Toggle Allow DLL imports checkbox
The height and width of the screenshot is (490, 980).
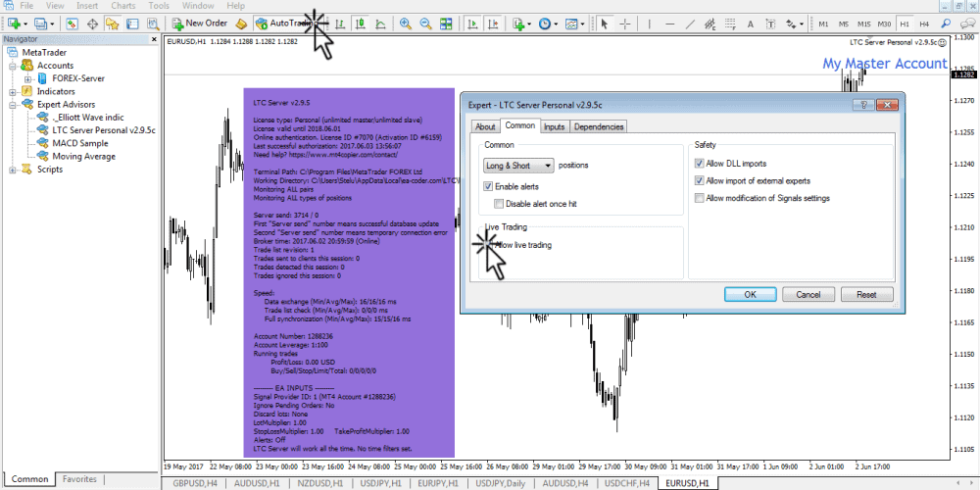[x=699, y=164]
